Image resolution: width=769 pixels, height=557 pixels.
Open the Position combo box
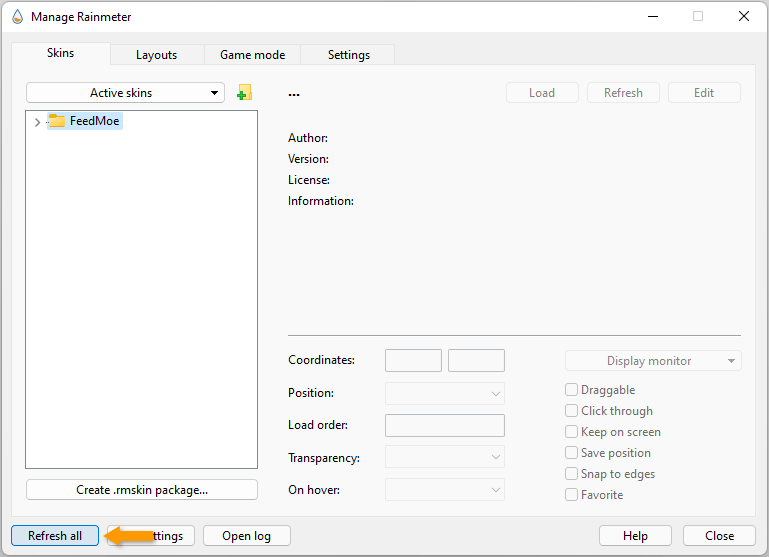[x=445, y=393]
